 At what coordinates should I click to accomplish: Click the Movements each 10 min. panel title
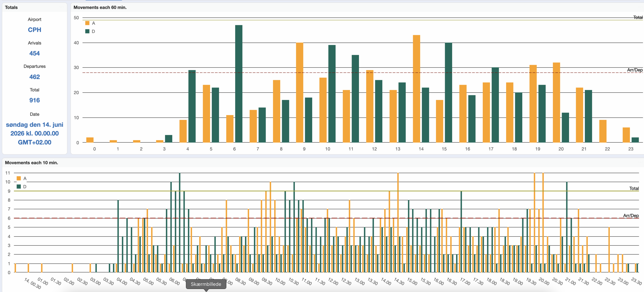31,163
